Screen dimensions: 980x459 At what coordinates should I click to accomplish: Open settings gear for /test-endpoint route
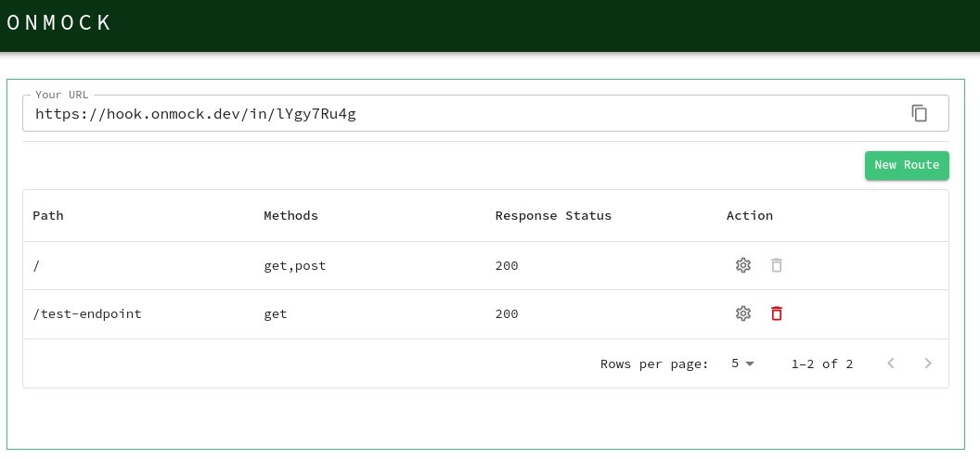click(x=742, y=313)
